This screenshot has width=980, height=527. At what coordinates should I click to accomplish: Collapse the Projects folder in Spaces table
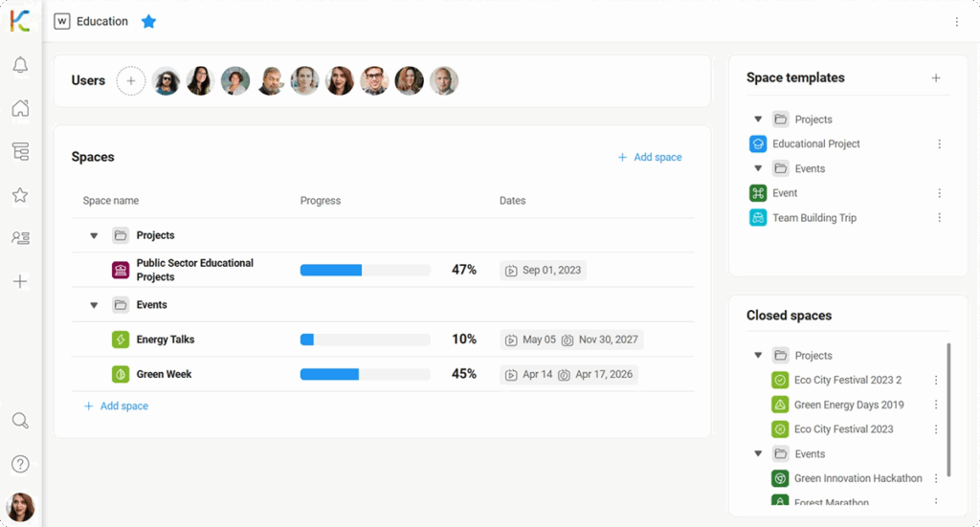click(x=94, y=235)
